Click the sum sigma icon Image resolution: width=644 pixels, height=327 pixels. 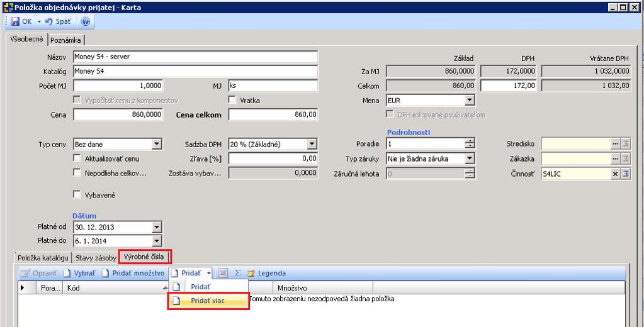pos(237,273)
